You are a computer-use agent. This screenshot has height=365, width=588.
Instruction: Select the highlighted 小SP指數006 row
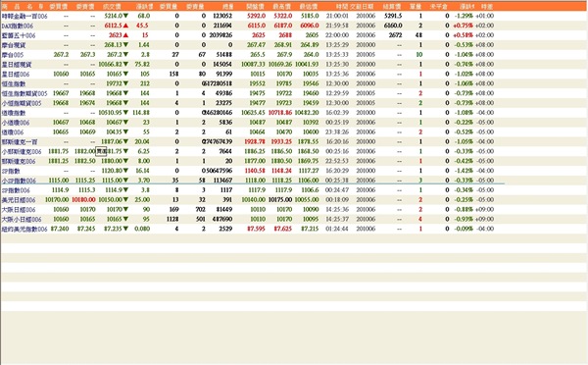tap(253, 181)
